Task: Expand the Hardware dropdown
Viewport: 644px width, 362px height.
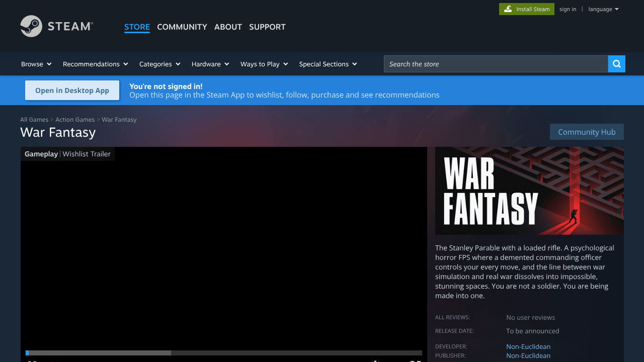Action: (210, 64)
